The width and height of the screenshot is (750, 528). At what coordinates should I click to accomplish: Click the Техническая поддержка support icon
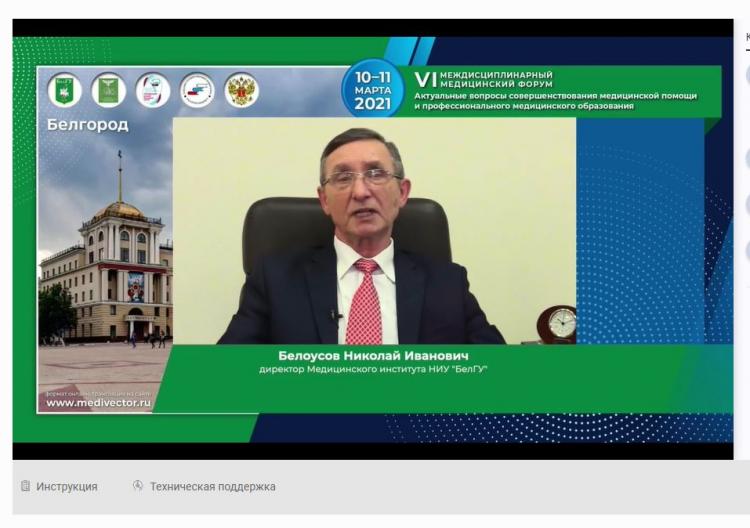coord(138,486)
